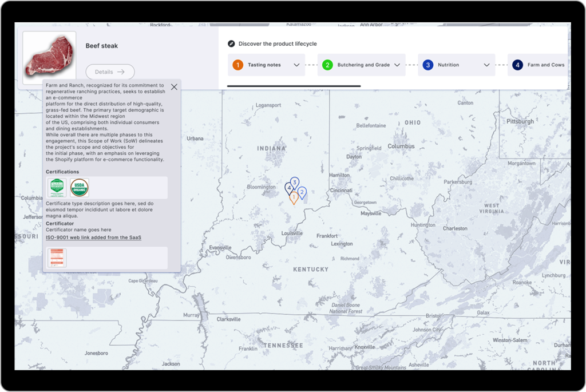Click the Certificator heading
Screen dimensions: 586x392
click(x=60, y=223)
